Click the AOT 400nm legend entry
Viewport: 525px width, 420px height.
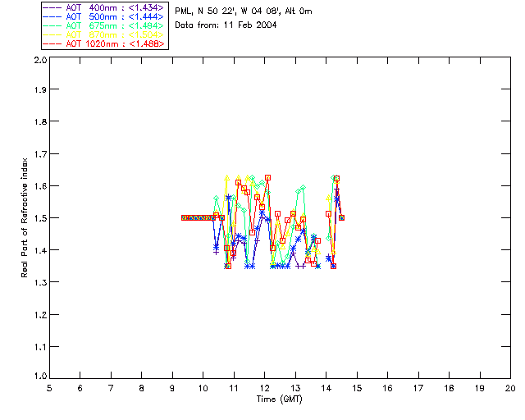click(x=104, y=7)
